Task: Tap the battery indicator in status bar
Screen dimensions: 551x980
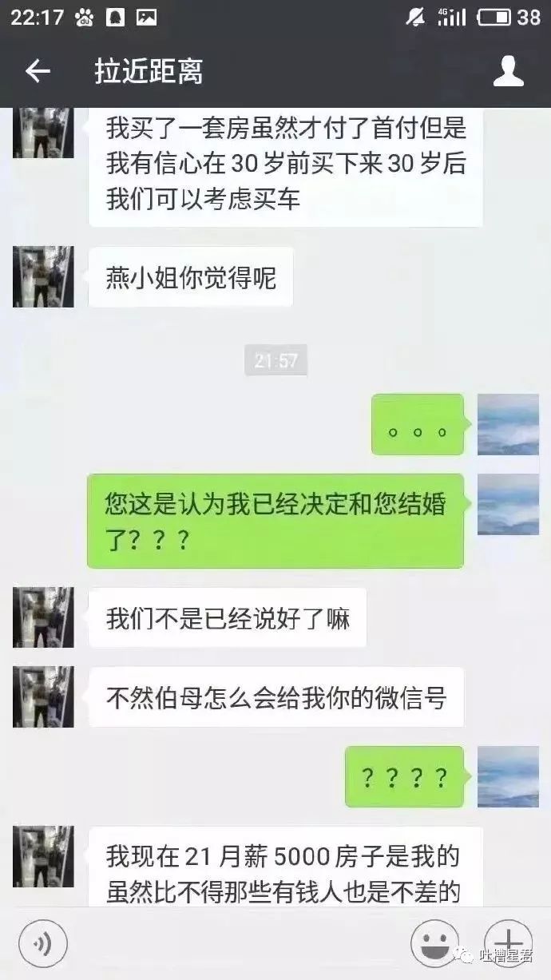Action: point(494,17)
